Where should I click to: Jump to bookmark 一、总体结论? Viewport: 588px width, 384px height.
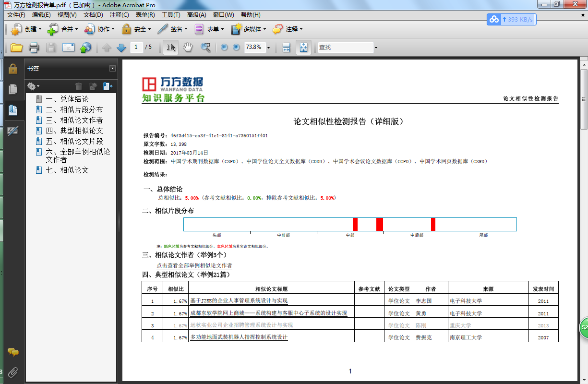(x=67, y=99)
